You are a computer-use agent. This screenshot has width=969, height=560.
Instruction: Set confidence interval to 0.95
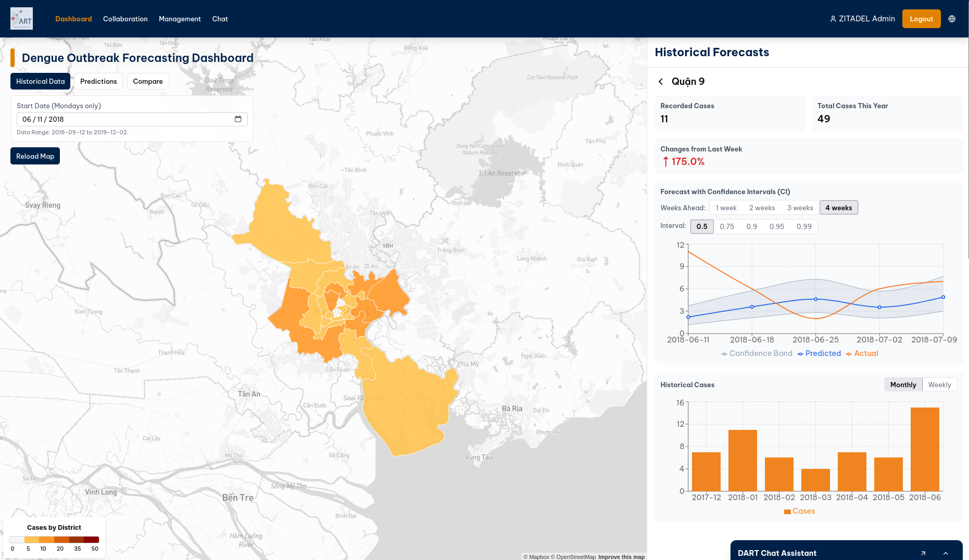point(776,226)
